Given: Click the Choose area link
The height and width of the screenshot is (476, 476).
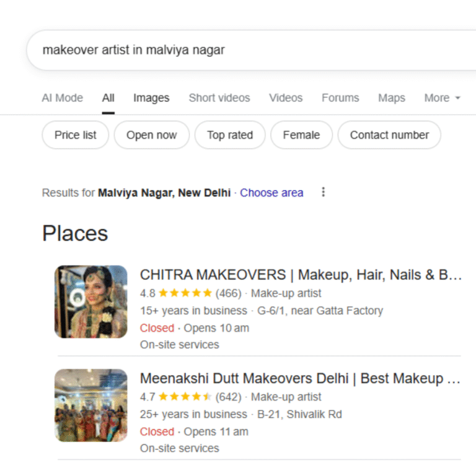Looking at the screenshot, I should coord(271,193).
